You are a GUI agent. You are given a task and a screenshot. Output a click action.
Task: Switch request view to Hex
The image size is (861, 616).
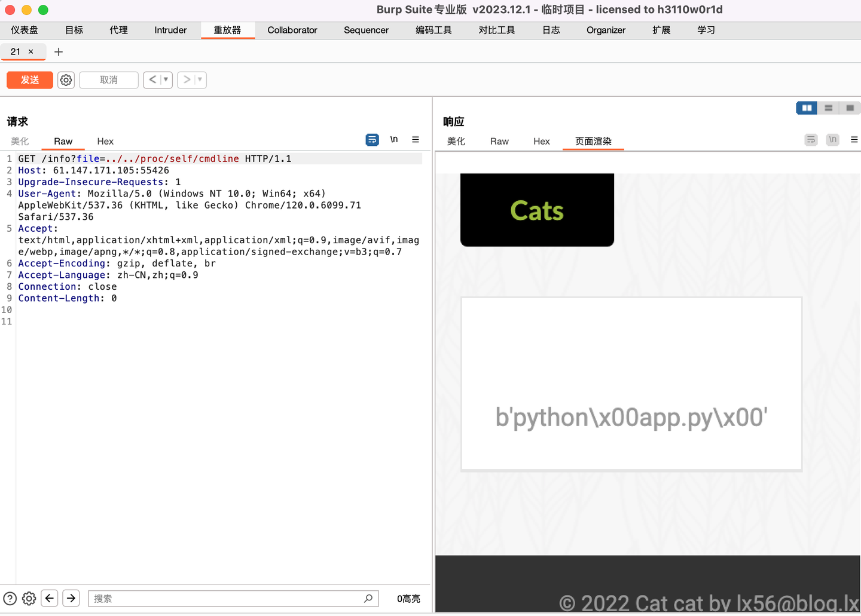[x=105, y=141]
